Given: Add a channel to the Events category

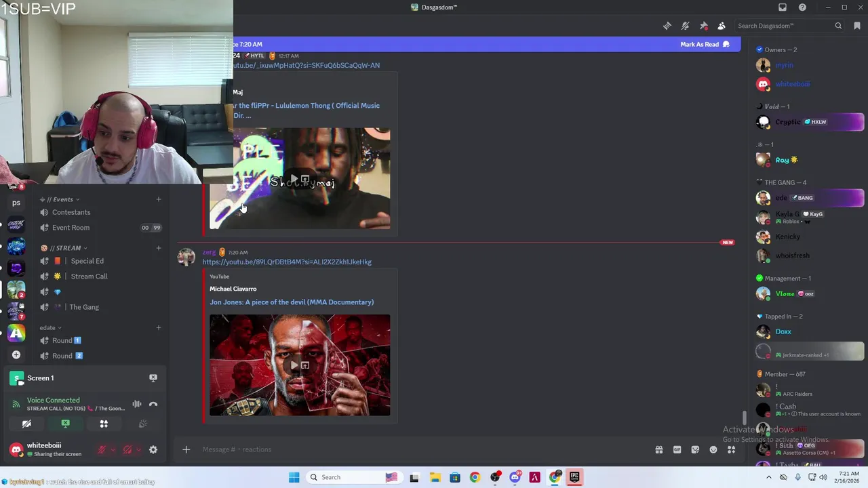Looking at the screenshot, I should click(159, 199).
